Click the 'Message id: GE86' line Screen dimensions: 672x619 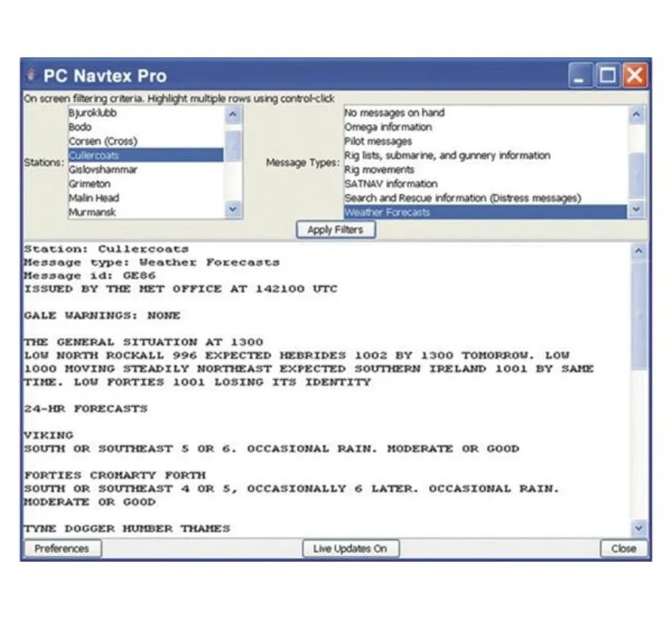pos(90,276)
